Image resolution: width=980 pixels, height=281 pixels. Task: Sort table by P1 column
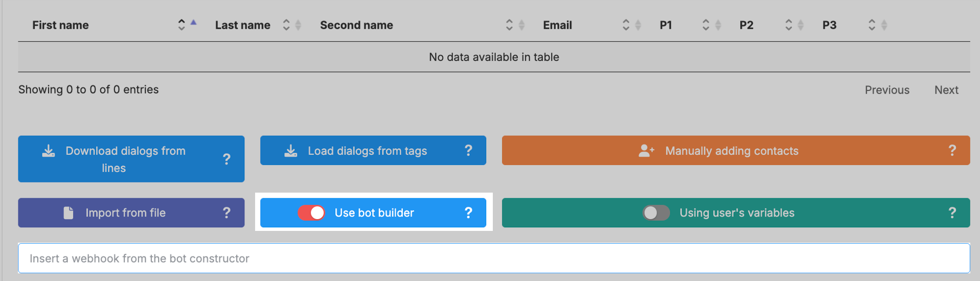point(666,25)
